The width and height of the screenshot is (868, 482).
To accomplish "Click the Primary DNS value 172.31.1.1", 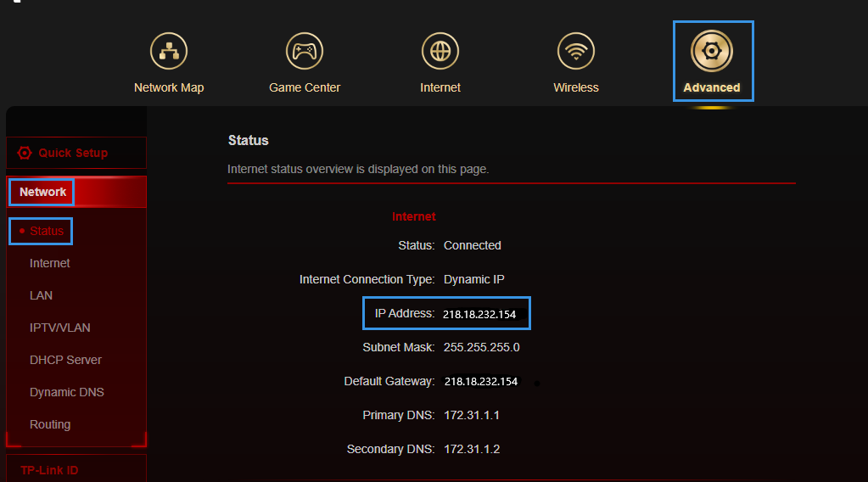I will tap(472, 415).
